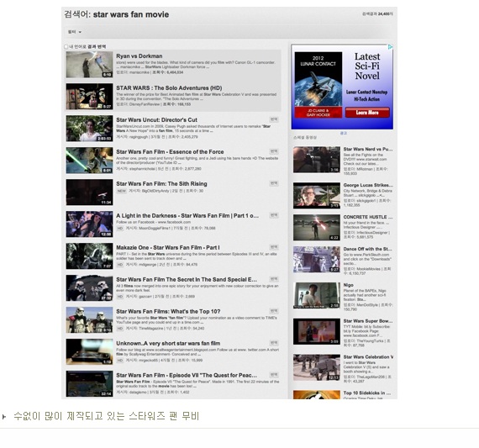
Task: Click 번역 button beside Unknown short fan film
Action: click(274, 343)
